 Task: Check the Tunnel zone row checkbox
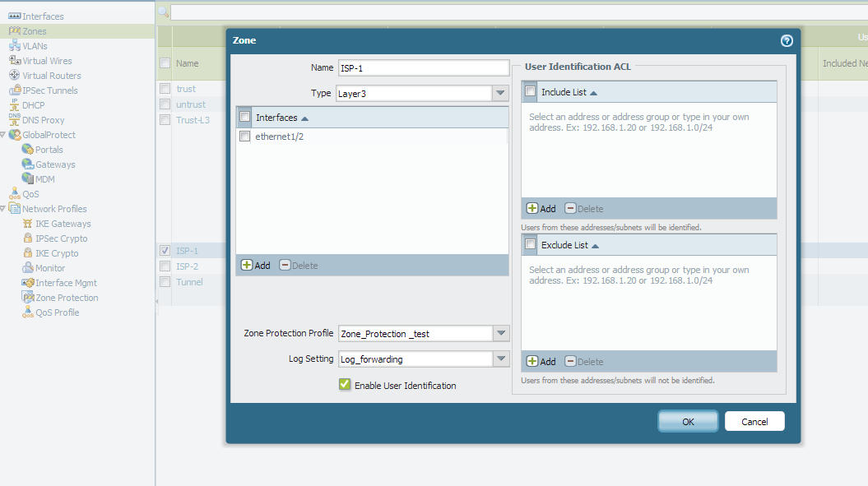click(165, 282)
